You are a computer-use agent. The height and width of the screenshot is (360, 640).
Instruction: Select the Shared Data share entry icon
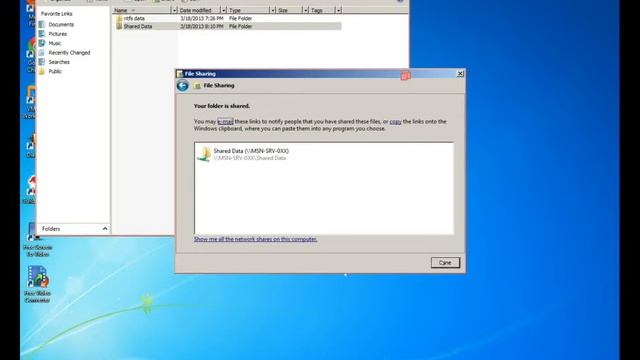coord(204,154)
